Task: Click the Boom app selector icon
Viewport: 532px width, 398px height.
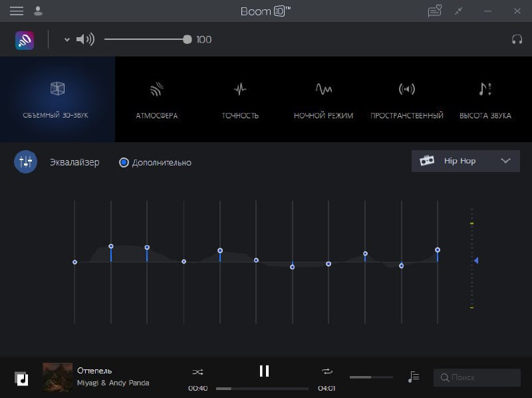Action: (25, 41)
